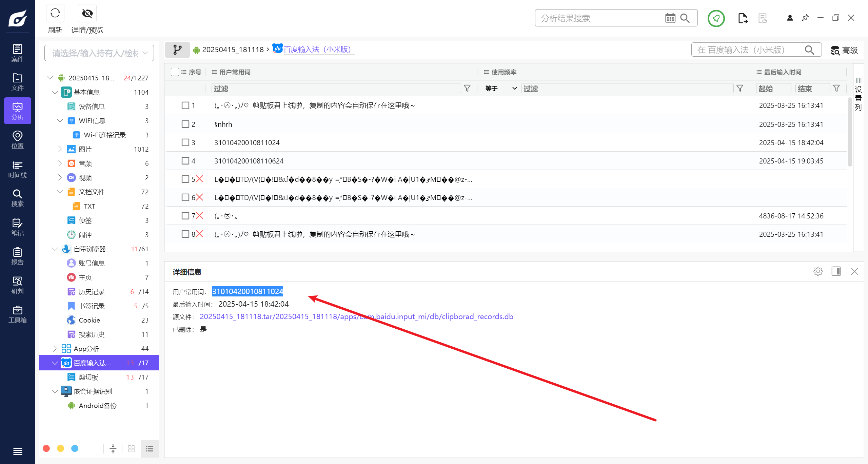Select the 剪切板 tree item
This screenshot has width=868, height=464.
[x=88, y=377]
